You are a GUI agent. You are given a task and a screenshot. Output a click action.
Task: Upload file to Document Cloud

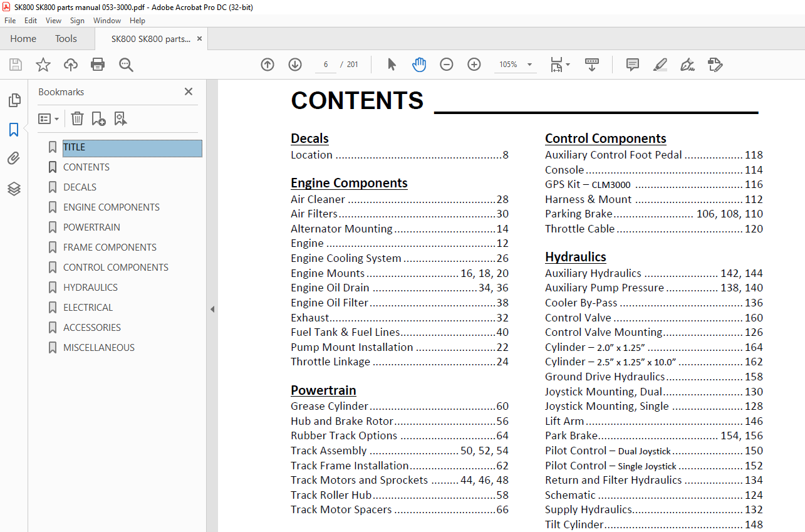(x=71, y=65)
